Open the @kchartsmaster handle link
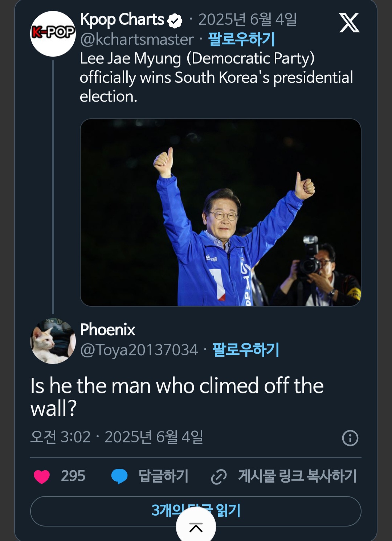This screenshot has height=541, width=392. (x=137, y=39)
